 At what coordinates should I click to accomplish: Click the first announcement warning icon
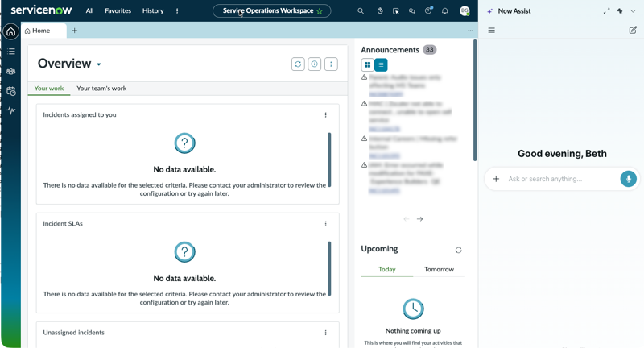pyautogui.click(x=364, y=77)
